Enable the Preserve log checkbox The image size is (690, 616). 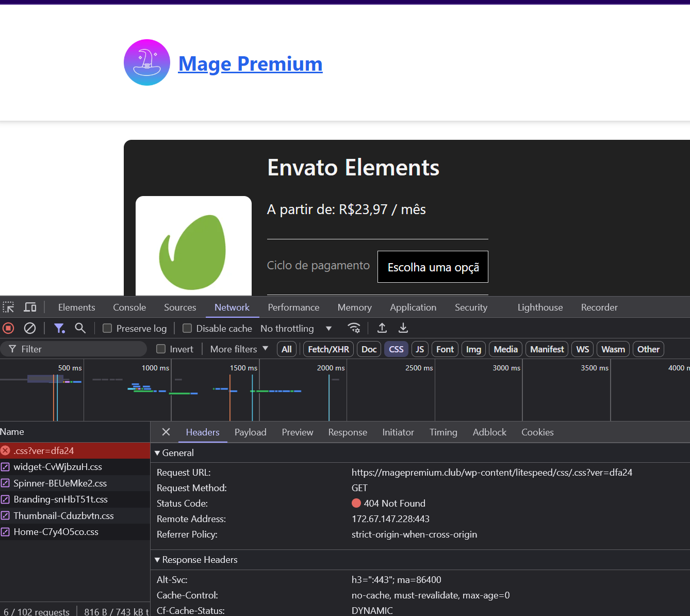point(107,328)
